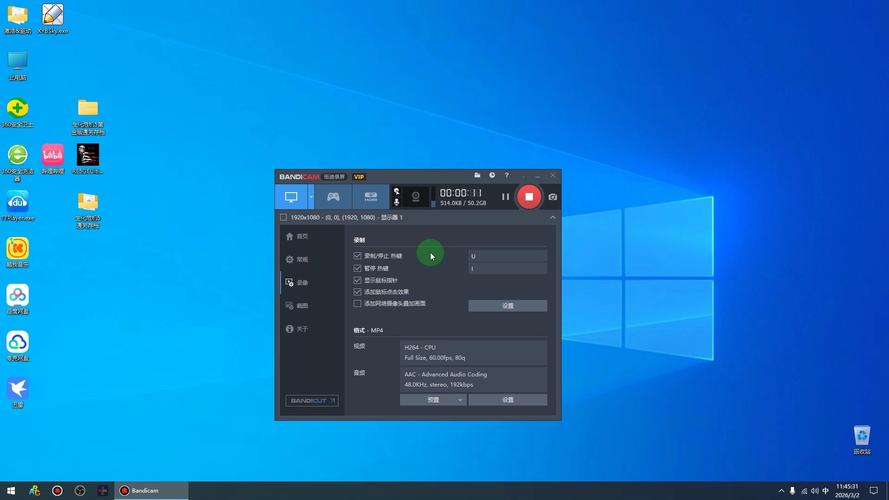889x500 pixels.
Task: Stop recording with the red button
Action: point(529,197)
